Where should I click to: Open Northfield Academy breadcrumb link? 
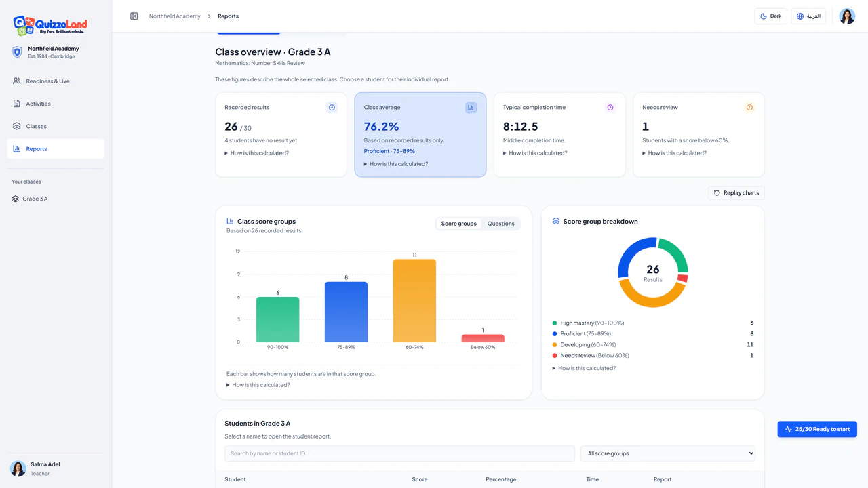coord(175,16)
